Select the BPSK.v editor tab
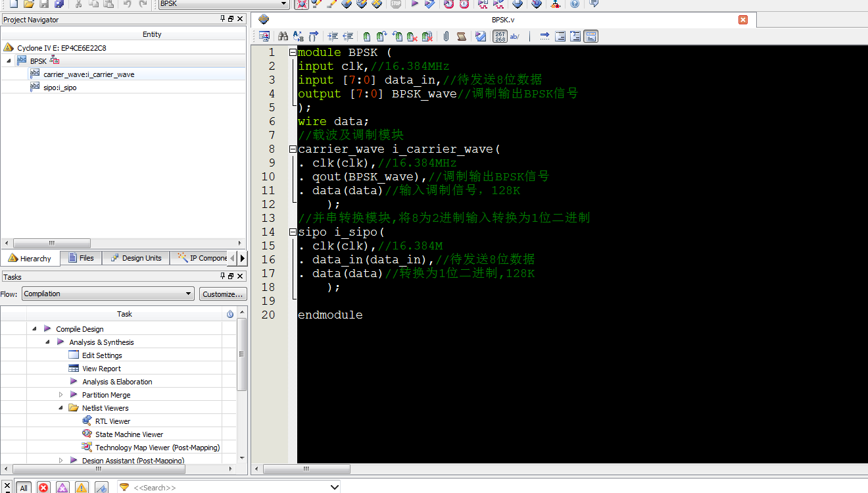This screenshot has width=868, height=493. coord(503,20)
